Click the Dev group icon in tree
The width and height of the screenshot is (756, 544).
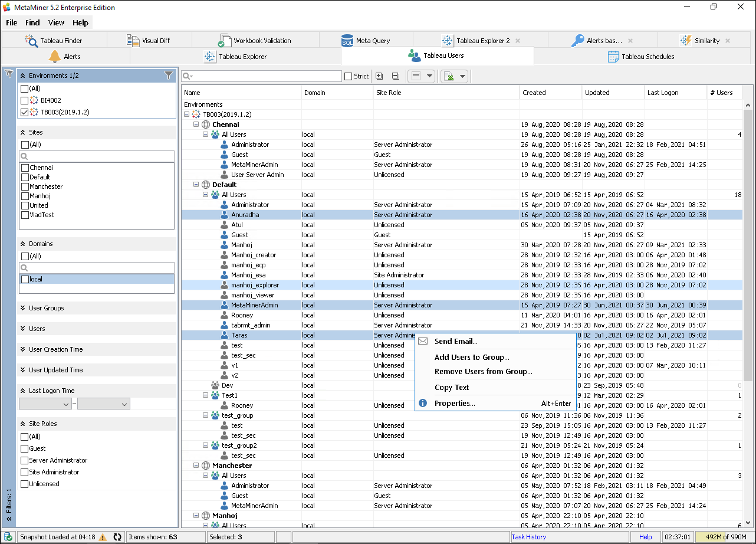click(x=215, y=385)
